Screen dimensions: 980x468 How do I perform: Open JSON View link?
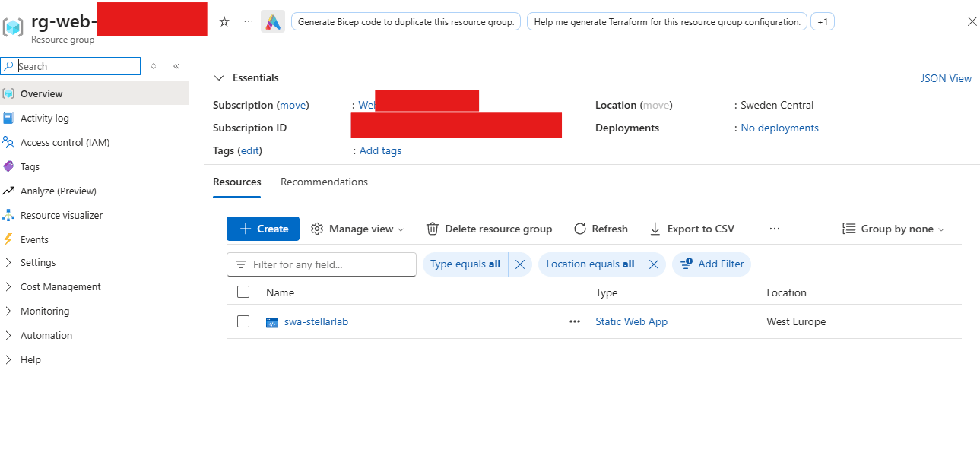click(946, 78)
